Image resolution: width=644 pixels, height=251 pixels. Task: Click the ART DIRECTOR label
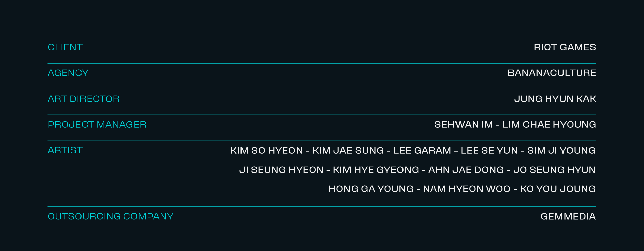[84, 99]
